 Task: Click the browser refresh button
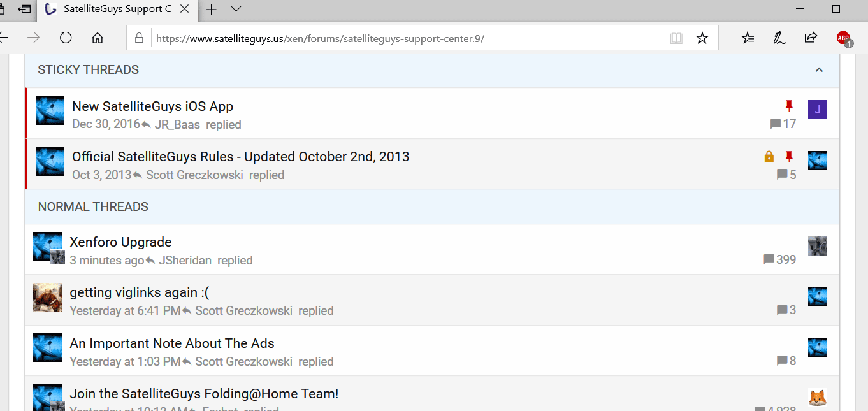[66, 38]
